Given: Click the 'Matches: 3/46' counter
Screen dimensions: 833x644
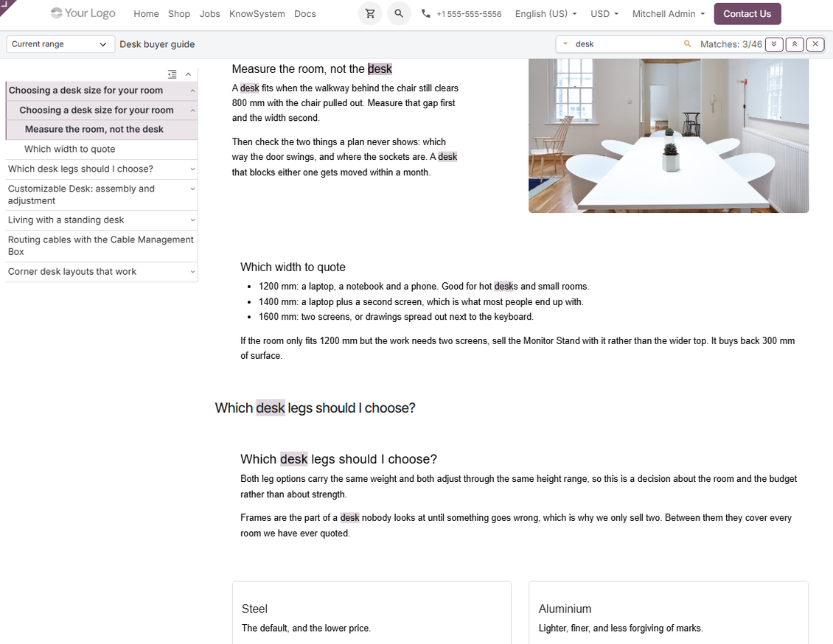Looking at the screenshot, I should click(731, 45).
